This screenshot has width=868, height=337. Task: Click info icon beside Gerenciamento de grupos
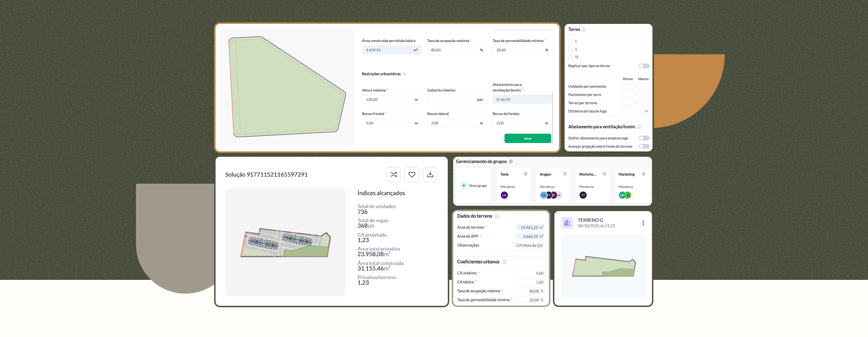[x=511, y=162]
